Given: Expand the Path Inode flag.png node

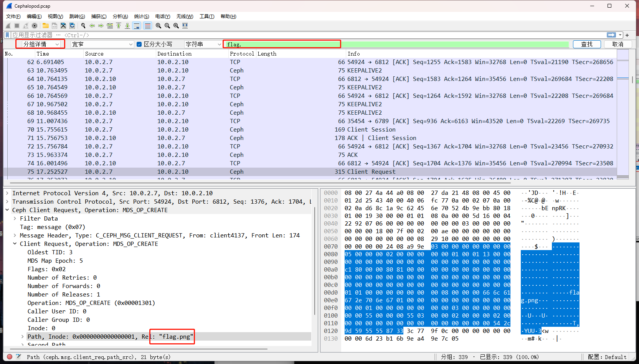Looking at the screenshot, I should pos(23,337).
